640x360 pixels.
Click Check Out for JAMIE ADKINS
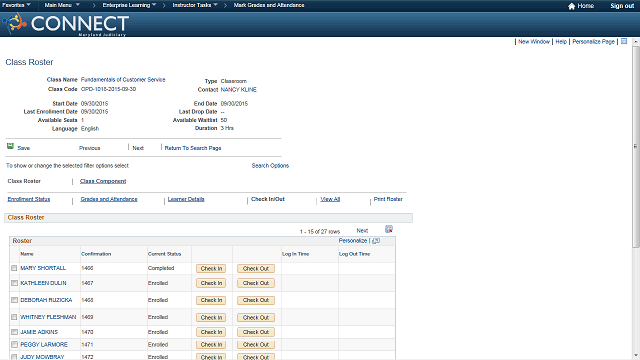(256, 332)
